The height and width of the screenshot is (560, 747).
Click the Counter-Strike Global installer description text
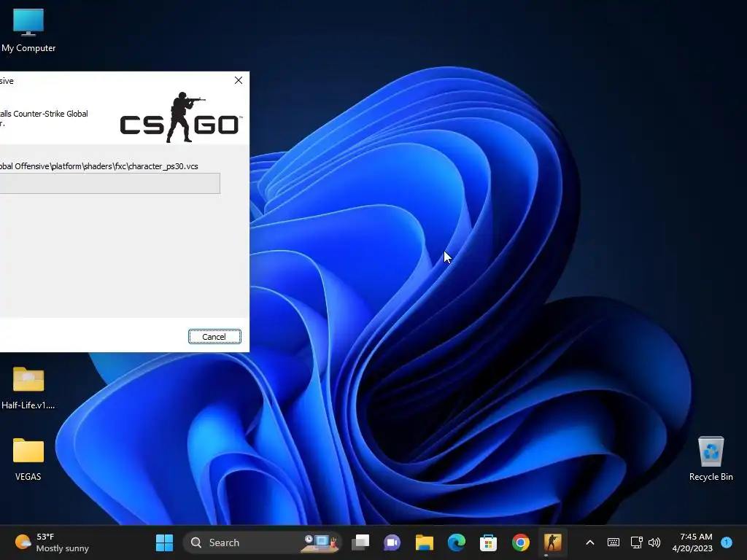pos(44,119)
